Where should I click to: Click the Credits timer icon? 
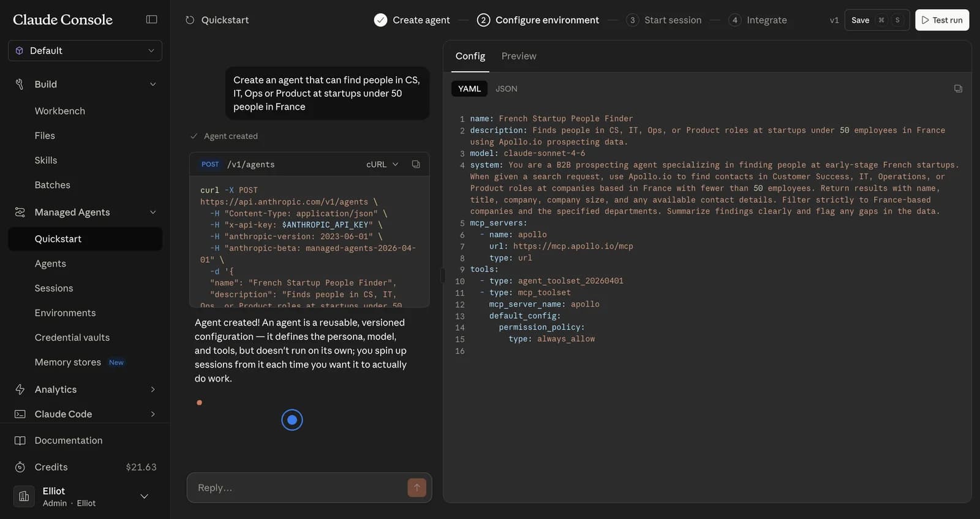point(20,467)
